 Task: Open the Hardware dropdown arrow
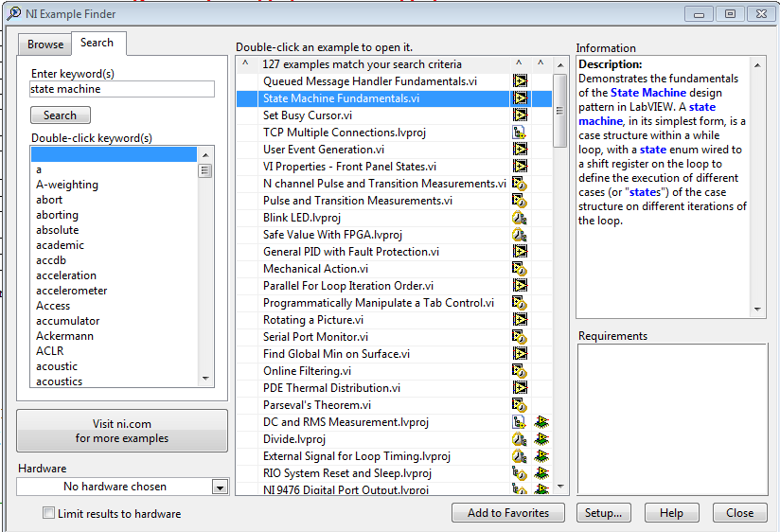pyautogui.click(x=220, y=487)
